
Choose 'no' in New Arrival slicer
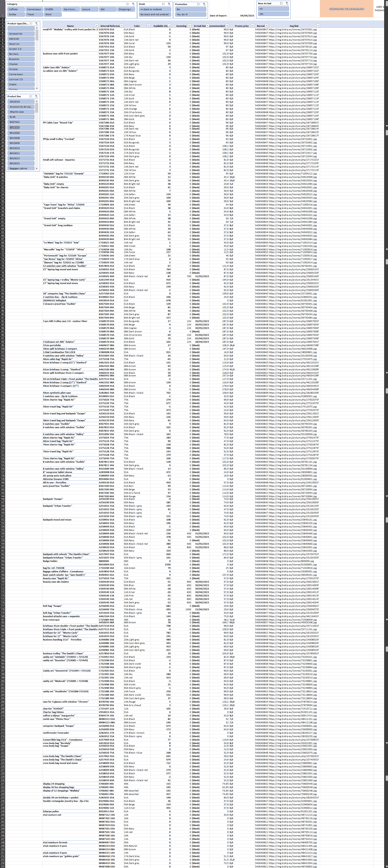pyautogui.click(x=273, y=9)
